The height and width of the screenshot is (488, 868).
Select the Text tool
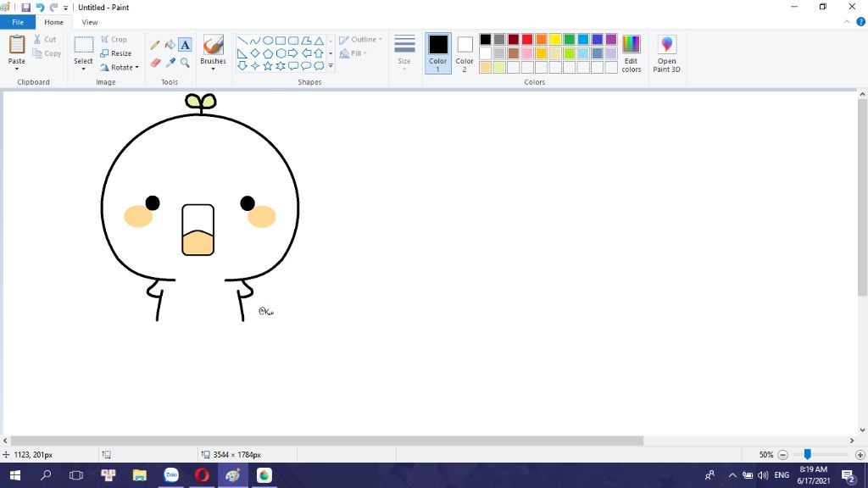pos(185,45)
